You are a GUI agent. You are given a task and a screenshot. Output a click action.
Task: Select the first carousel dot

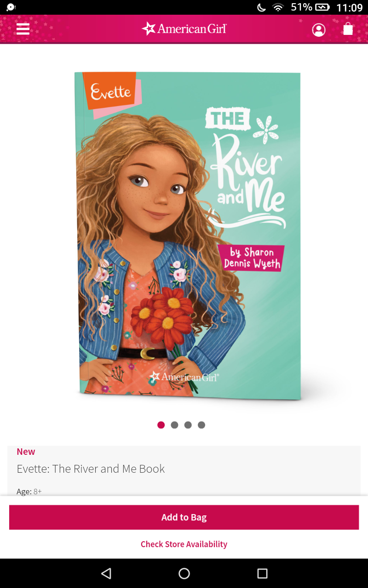pyautogui.click(x=161, y=425)
